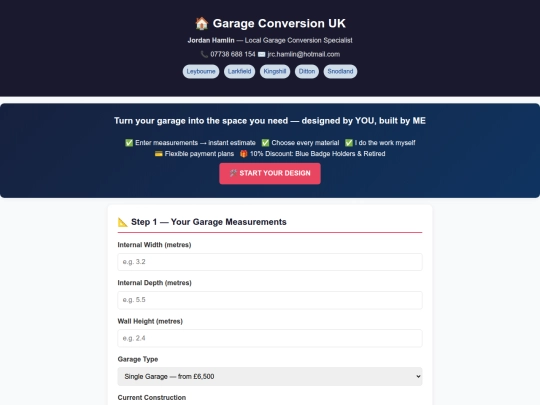Click the ruler icon next to Step 1 heading
540x405 pixels.
(123, 222)
